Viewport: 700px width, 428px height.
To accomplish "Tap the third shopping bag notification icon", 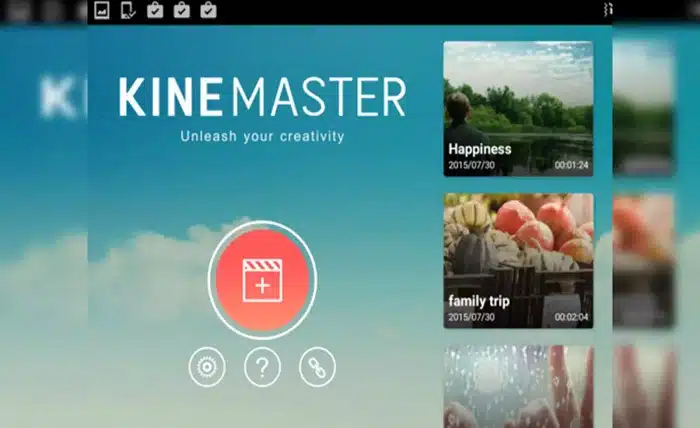I will tap(208, 10).
